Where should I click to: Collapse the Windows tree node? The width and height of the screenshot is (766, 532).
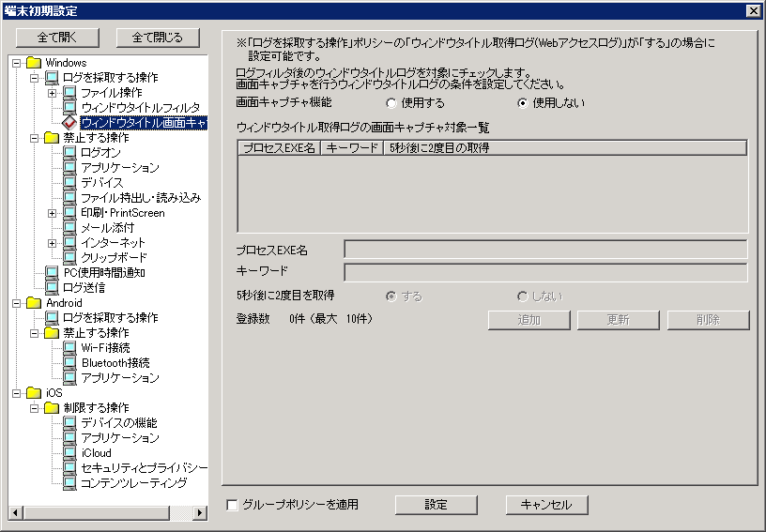point(17,63)
